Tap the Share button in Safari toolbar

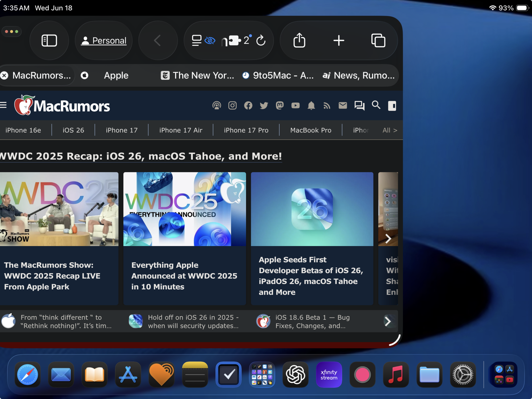(x=299, y=41)
